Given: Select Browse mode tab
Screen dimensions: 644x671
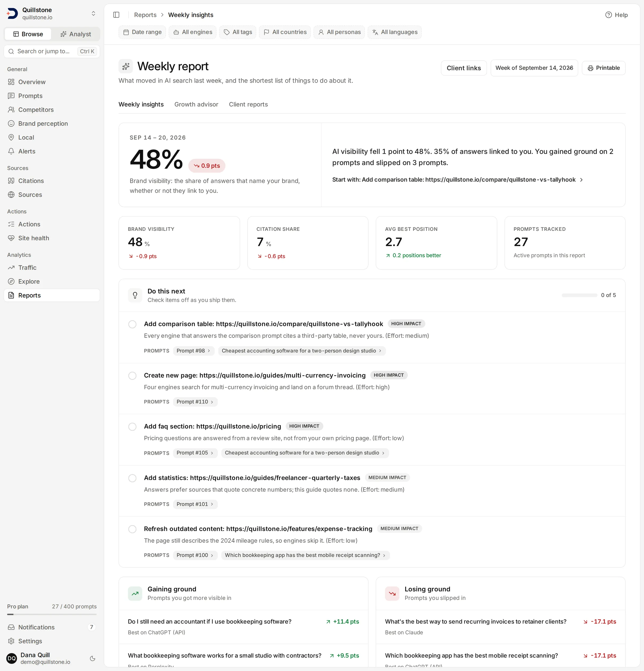Looking at the screenshot, I should pos(28,34).
